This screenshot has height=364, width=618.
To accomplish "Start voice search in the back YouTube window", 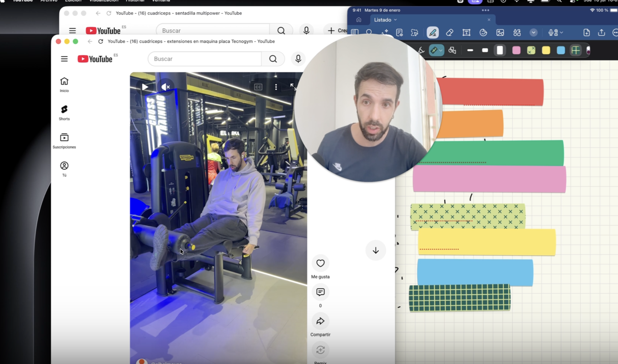I will (306, 31).
